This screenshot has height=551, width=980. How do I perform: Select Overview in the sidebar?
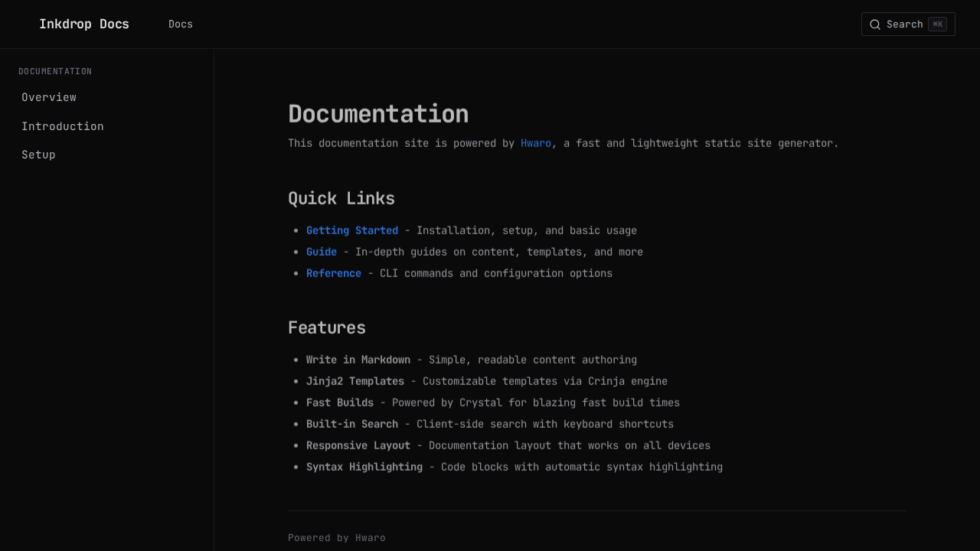pyautogui.click(x=49, y=97)
